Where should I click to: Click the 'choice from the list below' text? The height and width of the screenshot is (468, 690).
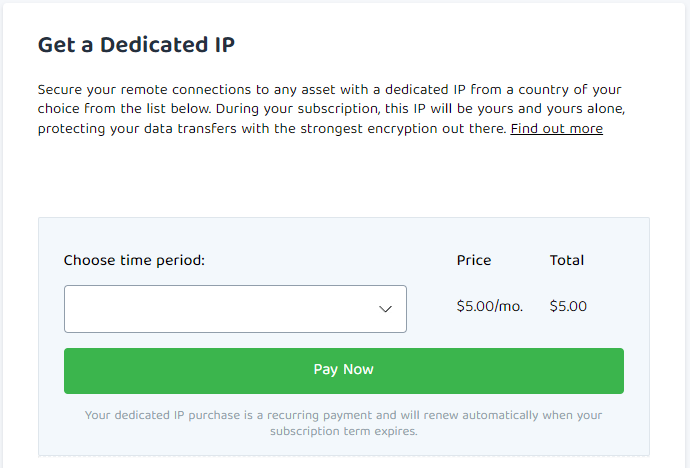[x=122, y=108]
